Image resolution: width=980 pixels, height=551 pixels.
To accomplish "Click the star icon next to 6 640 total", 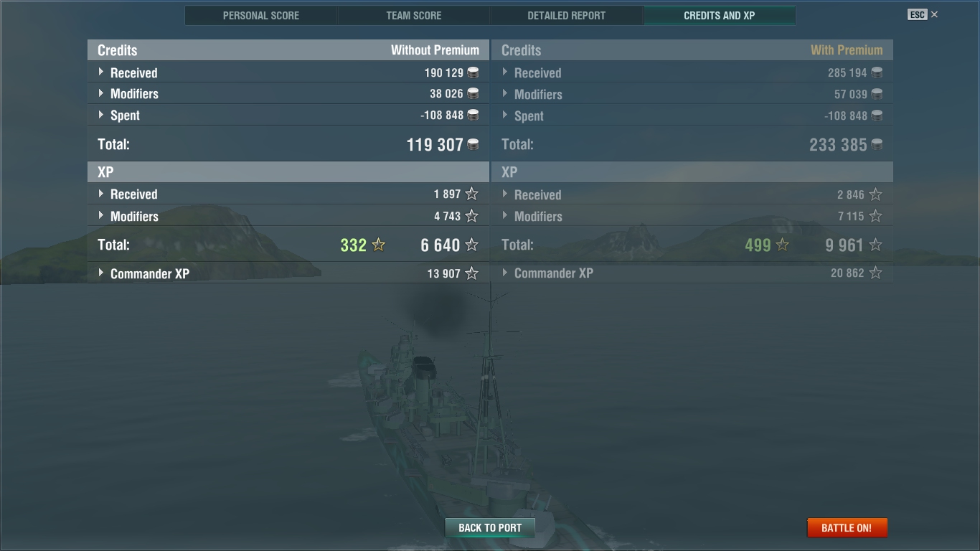I will (471, 245).
